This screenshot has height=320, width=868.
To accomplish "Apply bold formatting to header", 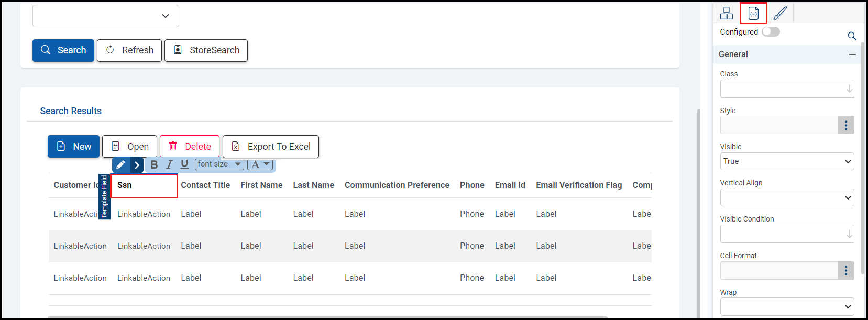I will tap(154, 164).
